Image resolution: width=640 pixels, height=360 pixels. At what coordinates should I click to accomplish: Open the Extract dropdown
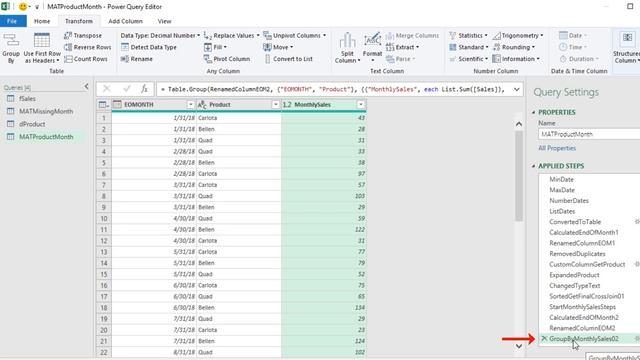pyautogui.click(x=402, y=47)
